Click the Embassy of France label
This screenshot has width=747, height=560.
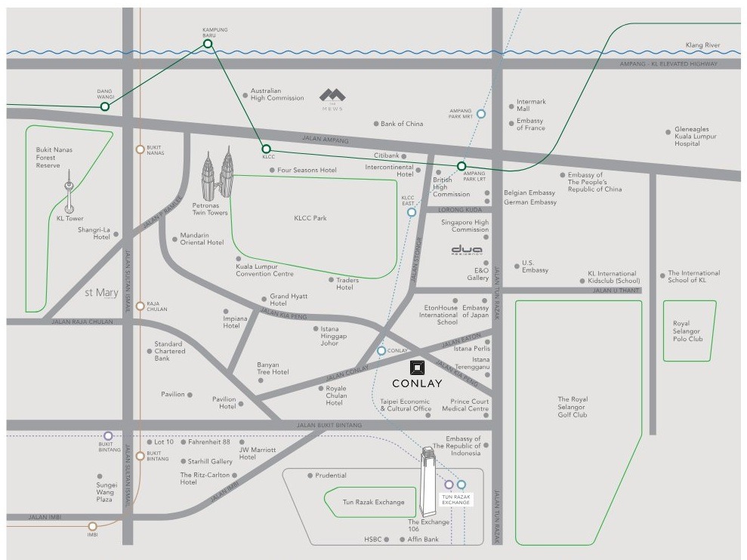click(x=531, y=125)
